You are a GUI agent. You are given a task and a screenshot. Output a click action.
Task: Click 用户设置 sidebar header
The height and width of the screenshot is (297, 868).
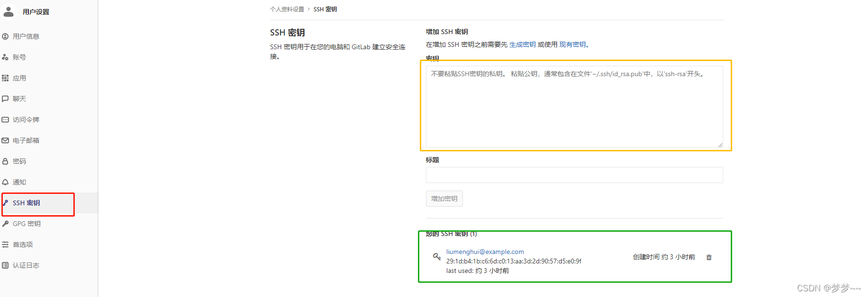pos(36,12)
